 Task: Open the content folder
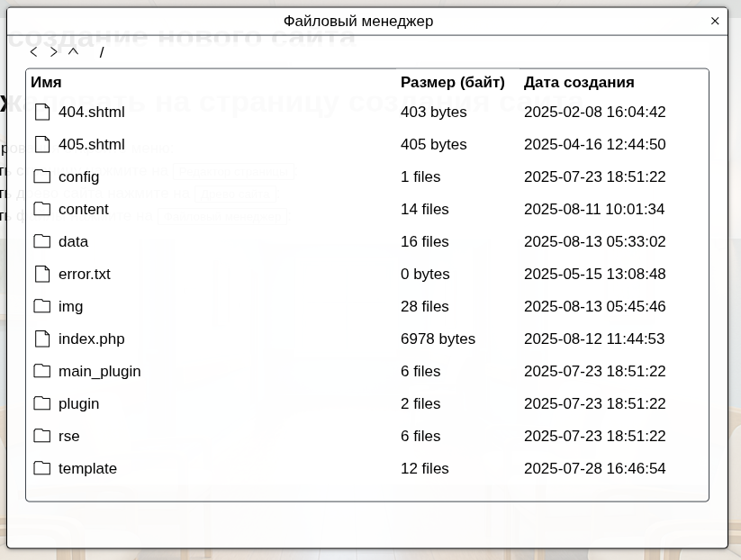click(x=84, y=209)
